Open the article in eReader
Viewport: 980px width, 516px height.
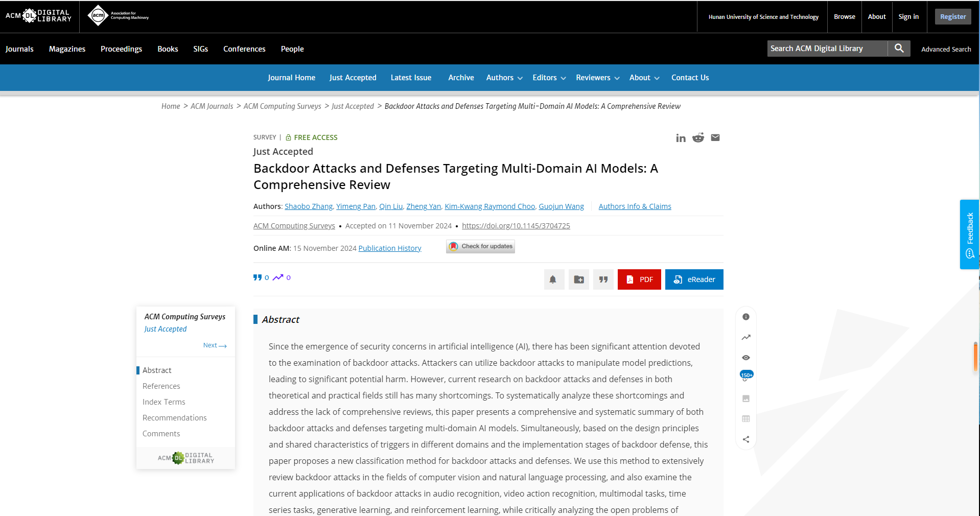click(x=694, y=279)
